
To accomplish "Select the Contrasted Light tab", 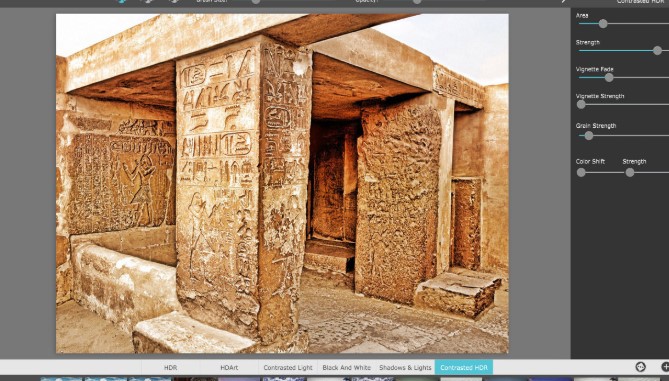I will 288,367.
